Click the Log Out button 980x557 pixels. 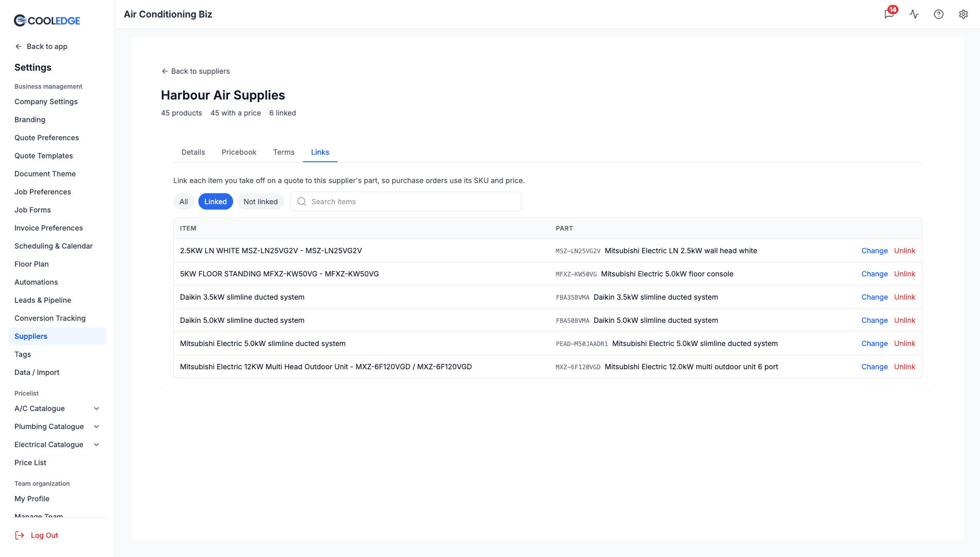(37, 535)
